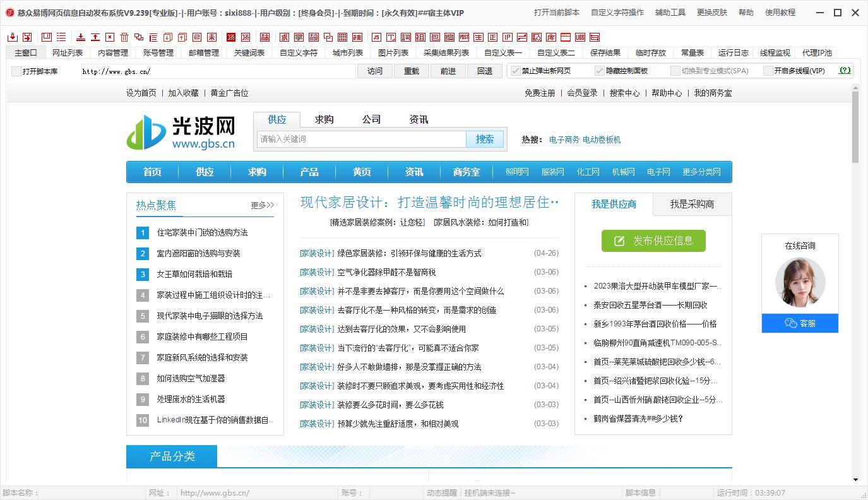Image resolution: width=868 pixels, height=500 pixels.
Task: Click the 搜索 button on webpage
Action: click(x=485, y=139)
